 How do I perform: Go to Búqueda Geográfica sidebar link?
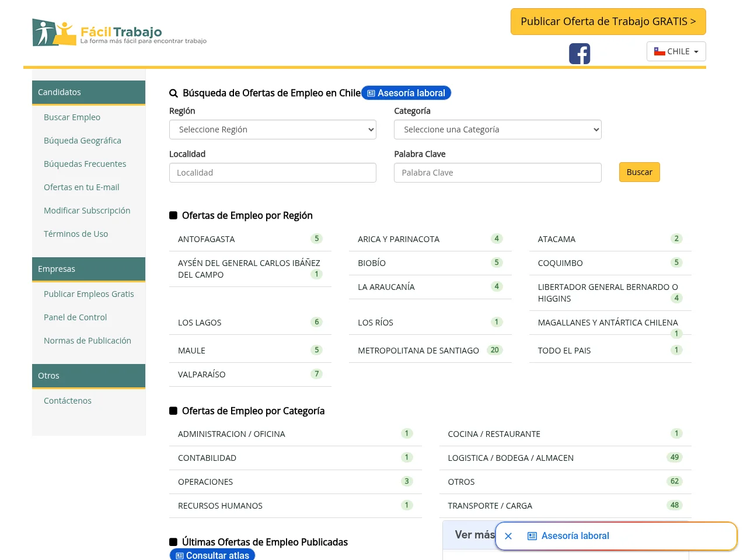point(83,141)
